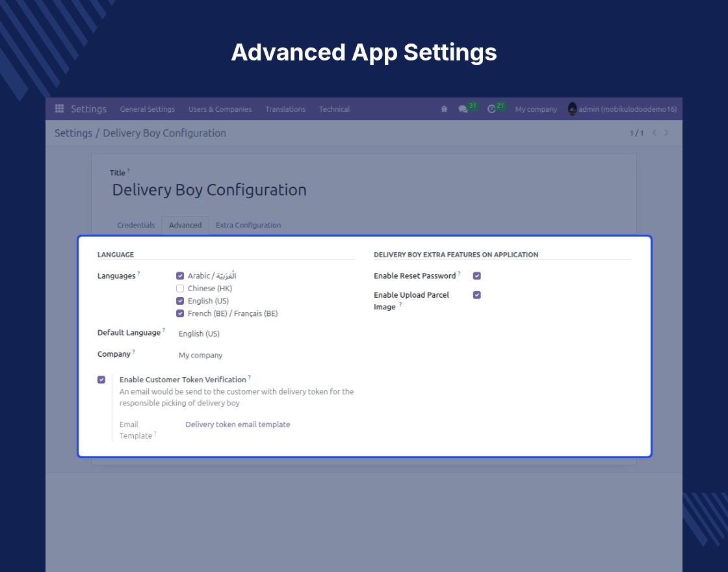
Task: Show the Upload Parcel Image help tooltip
Action: tap(400, 304)
